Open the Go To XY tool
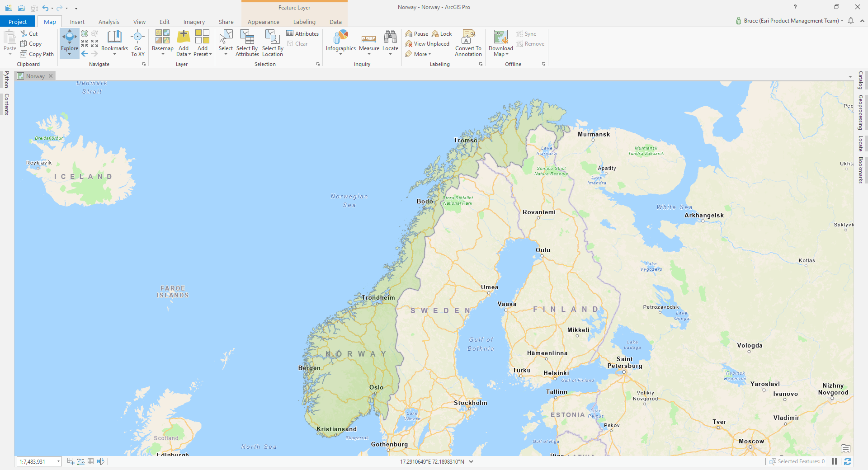 coord(138,43)
